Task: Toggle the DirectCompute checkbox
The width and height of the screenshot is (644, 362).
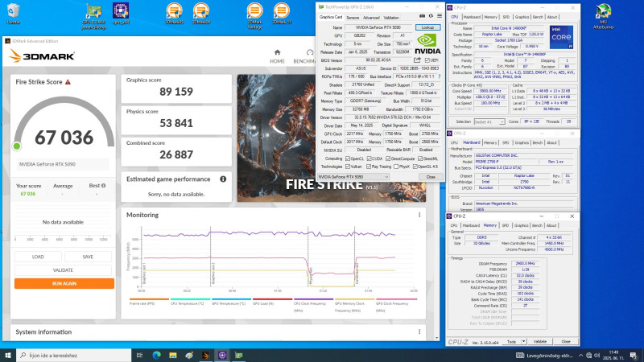Action: point(388,158)
